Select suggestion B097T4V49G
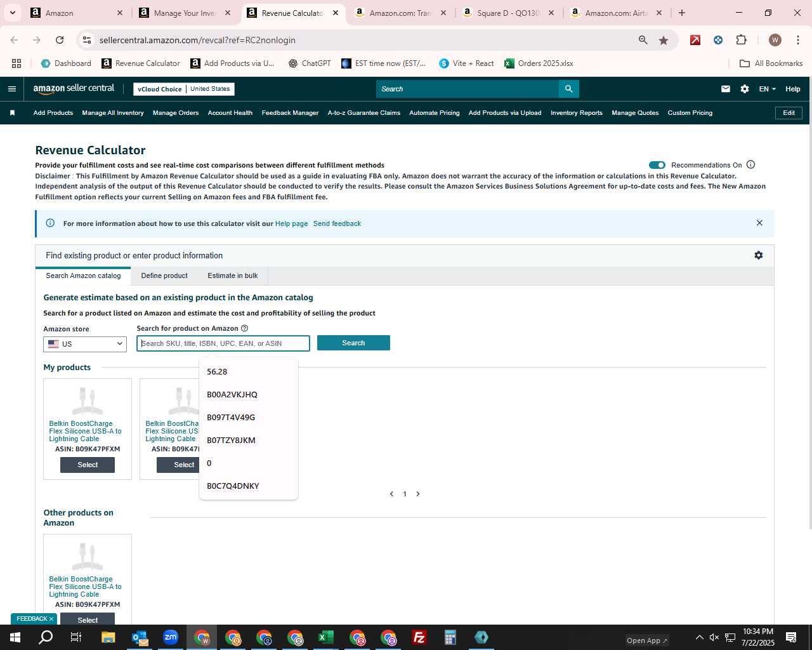The width and height of the screenshot is (812, 650). click(248, 418)
